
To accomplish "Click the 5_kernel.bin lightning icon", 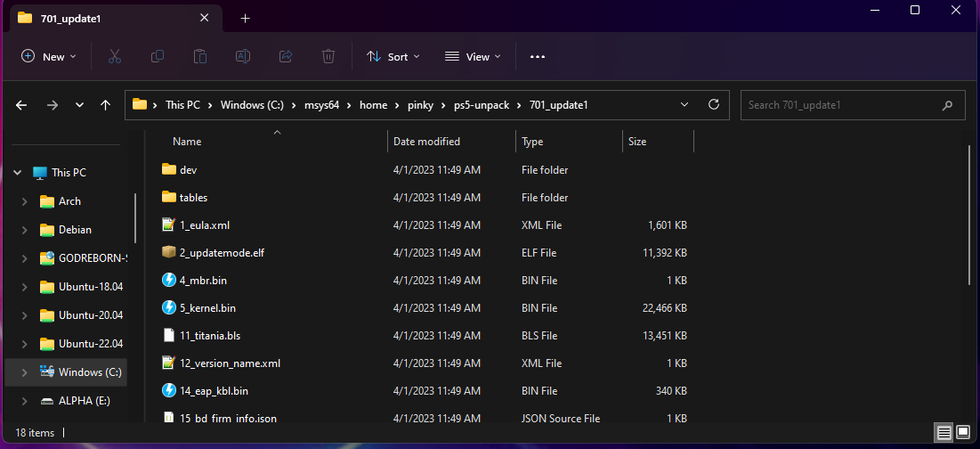I will (x=169, y=307).
